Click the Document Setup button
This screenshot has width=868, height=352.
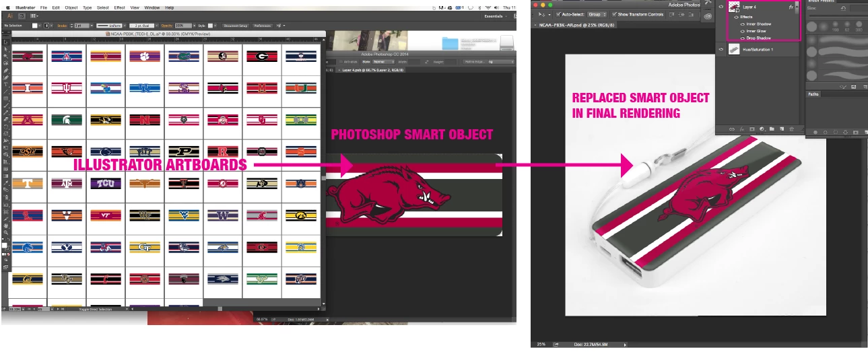pyautogui.click(x=236, y=26)
